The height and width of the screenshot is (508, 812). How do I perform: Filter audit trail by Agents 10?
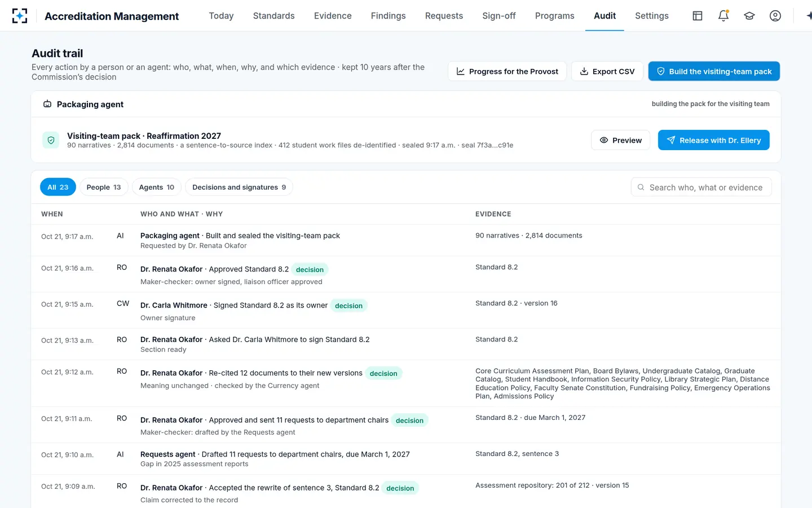(156, 187)
